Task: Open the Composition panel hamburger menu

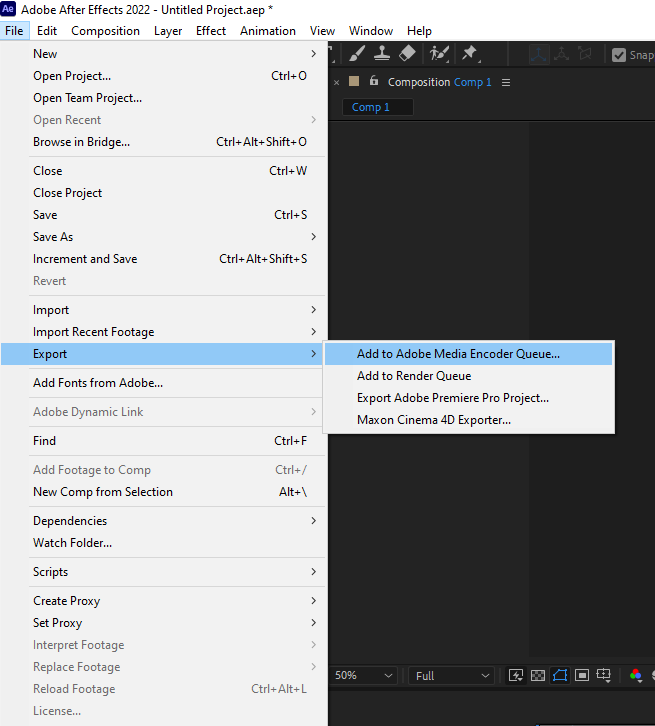Action: (x=506, y=82)
